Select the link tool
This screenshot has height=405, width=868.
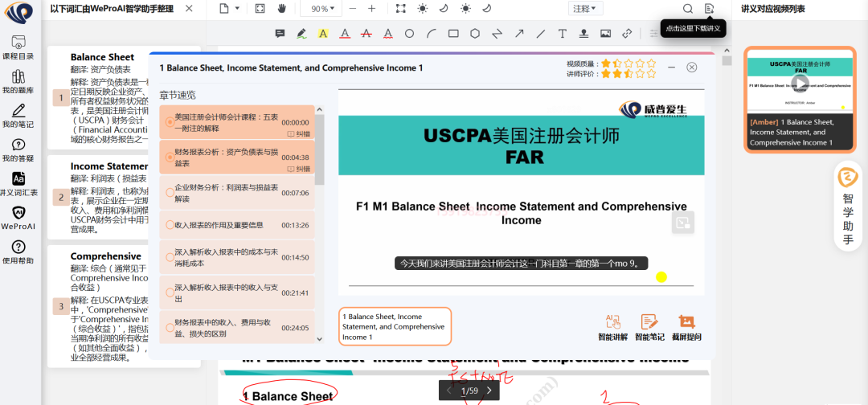click(627, 34)
